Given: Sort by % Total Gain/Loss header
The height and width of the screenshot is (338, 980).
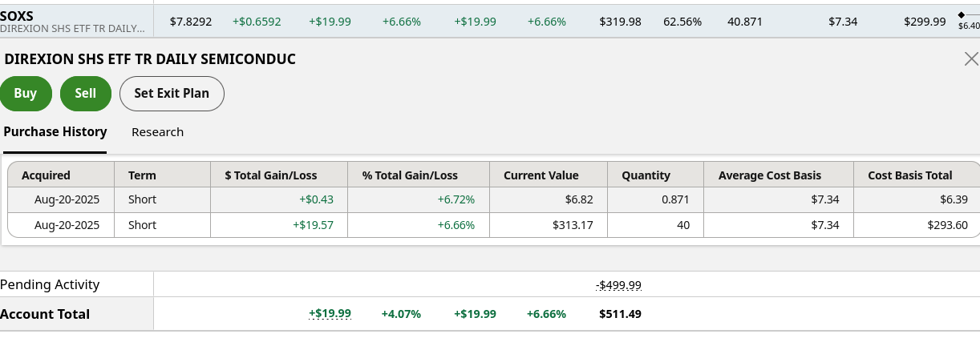Looking at the screenshot, I should (410, 175).
